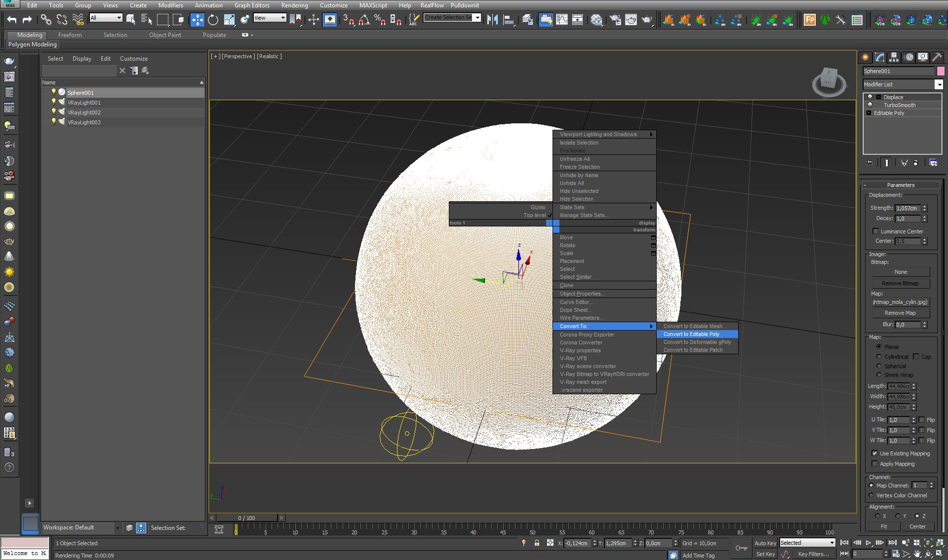This screenshot has width=948, height=560.
Task: Toggle the Selection Lock padlock icon
Action: [x=537, y=543]
